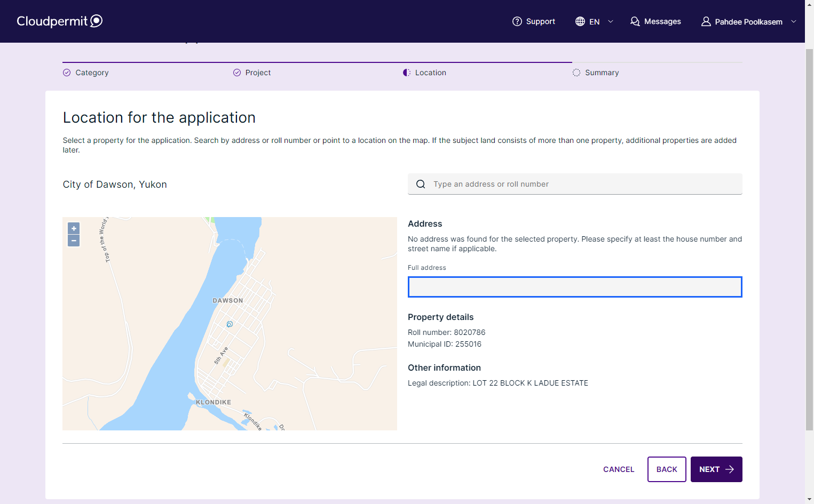Click the Messages chat bubble icon

[x=635, y=21]
